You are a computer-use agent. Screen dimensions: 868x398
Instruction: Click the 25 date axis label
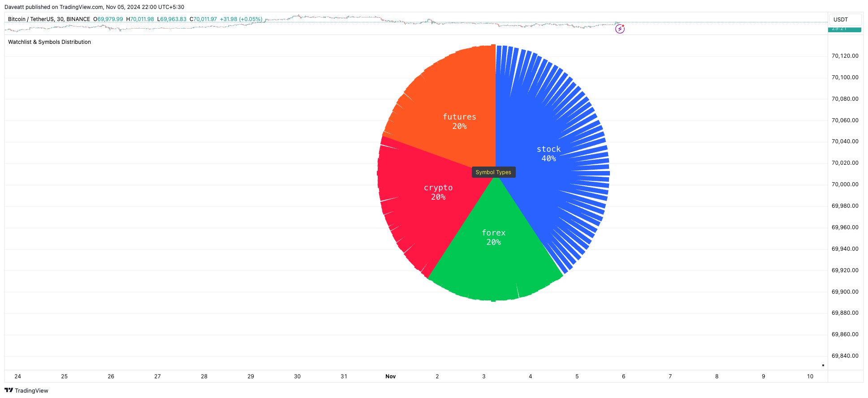tap(65, 377)
